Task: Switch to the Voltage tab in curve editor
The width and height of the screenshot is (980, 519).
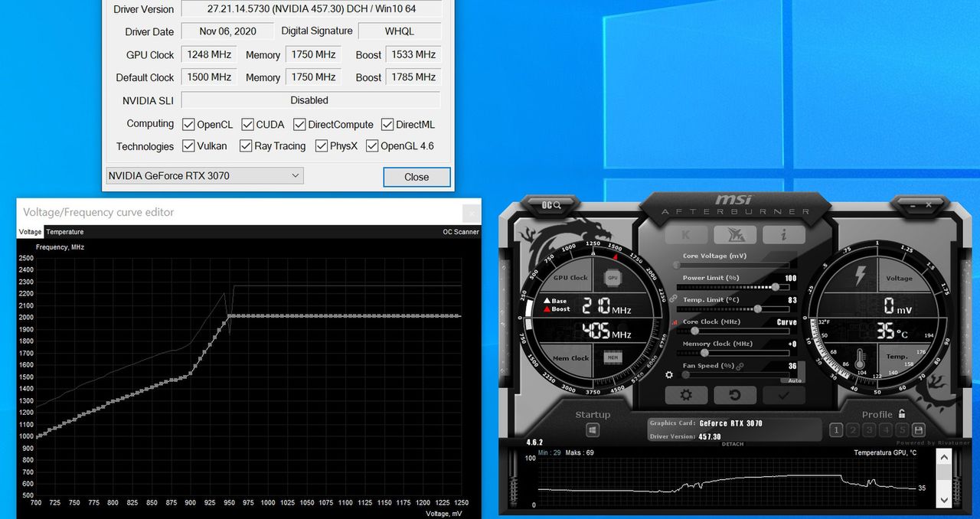Action: tap(31, 231)
